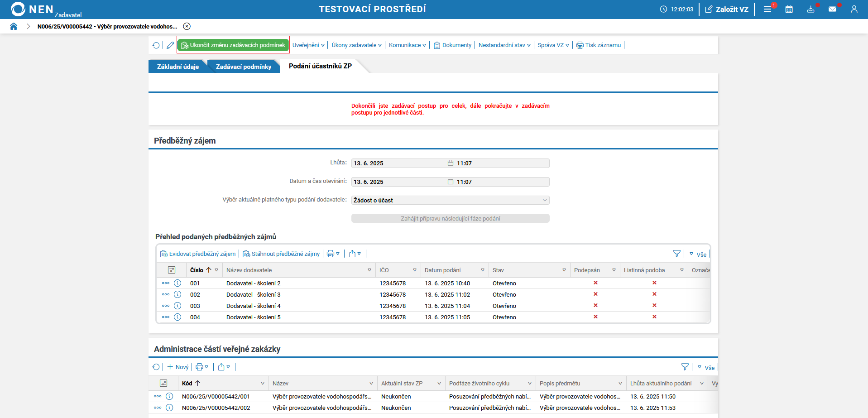Image resolution: width=868 pixels, height=418 pixels.
Task: Open column settings in Administrace částí table
Action: 163,383
